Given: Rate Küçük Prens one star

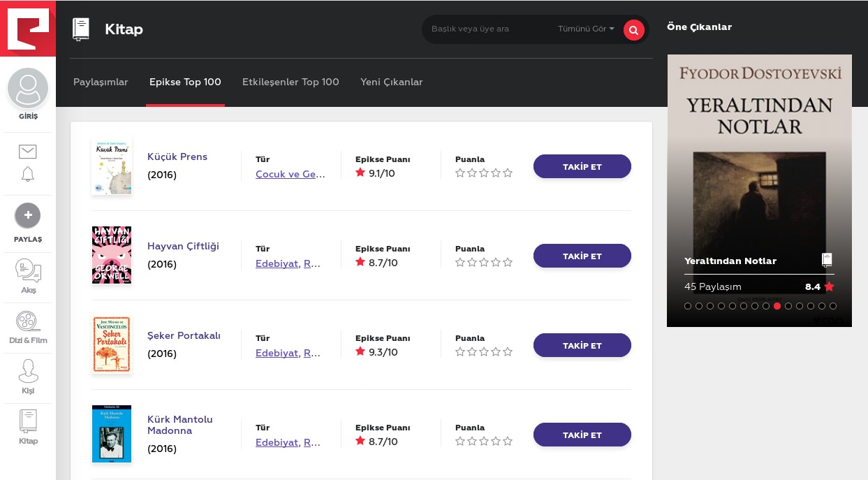Looking at the screenshot, I should [460, 173].
